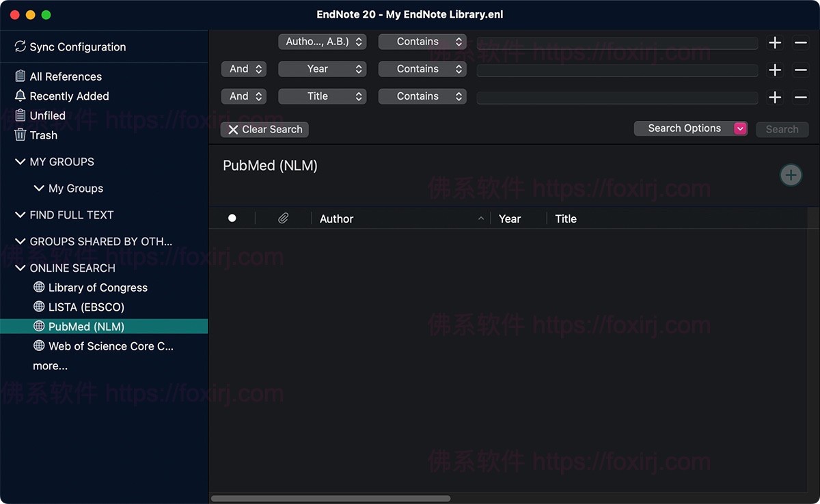Open Recently Added bell icon

(20, 96)
